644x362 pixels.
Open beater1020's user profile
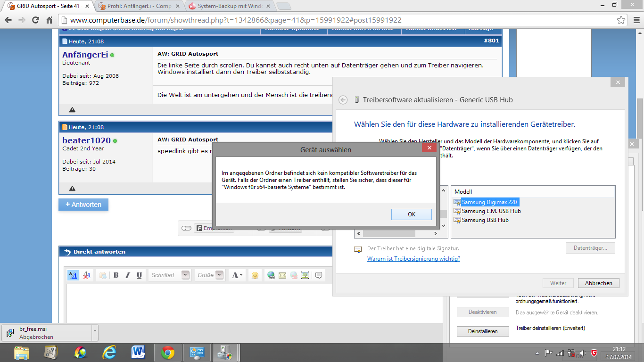86,140
